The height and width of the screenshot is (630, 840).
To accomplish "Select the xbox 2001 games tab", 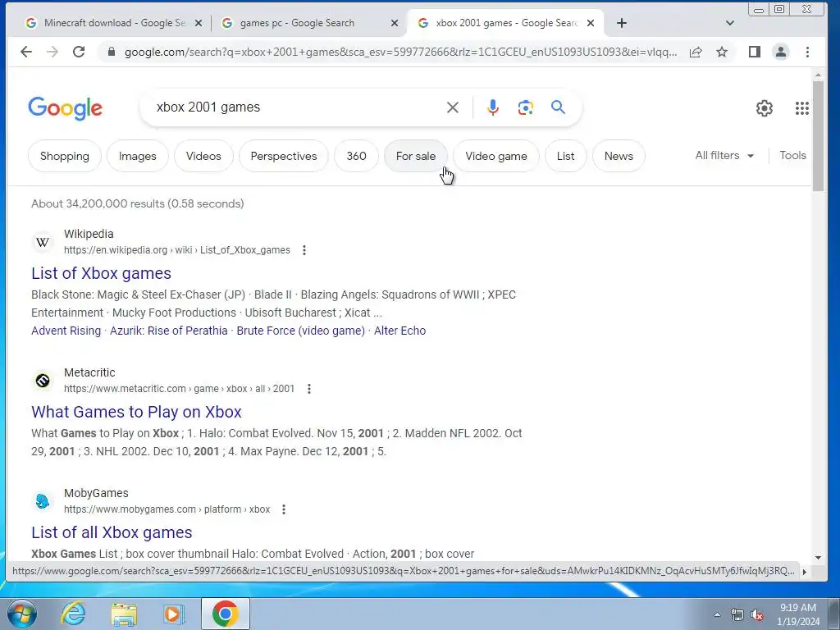I will coord(504,23).
